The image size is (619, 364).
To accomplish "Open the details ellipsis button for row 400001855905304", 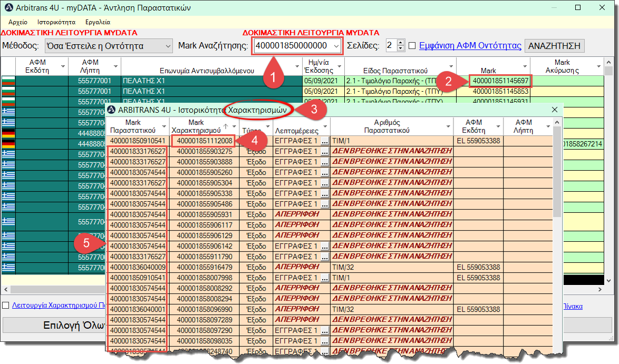I will coord(324,183).
